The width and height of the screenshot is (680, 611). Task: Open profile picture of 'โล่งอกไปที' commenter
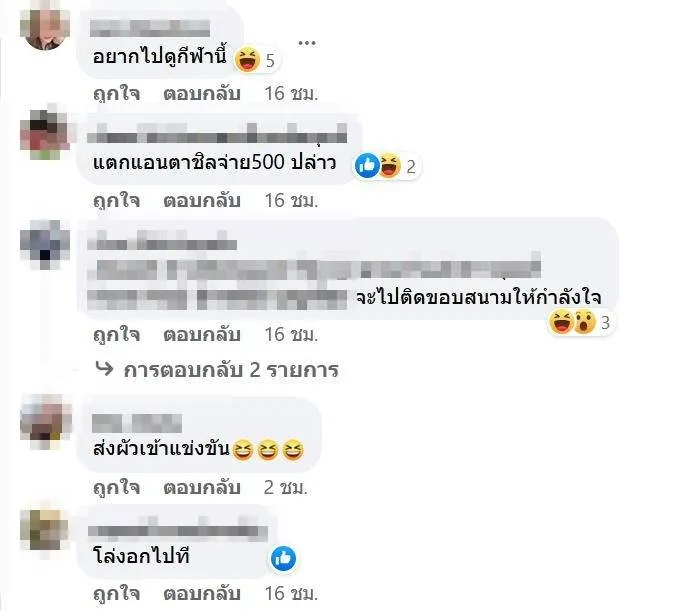coord(45,530)
